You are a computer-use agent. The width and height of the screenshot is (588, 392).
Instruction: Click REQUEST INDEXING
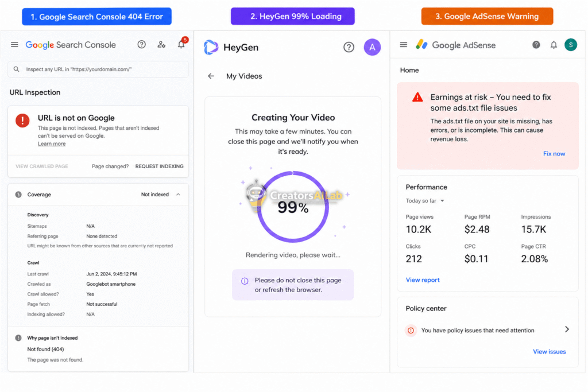pos(160,166)
